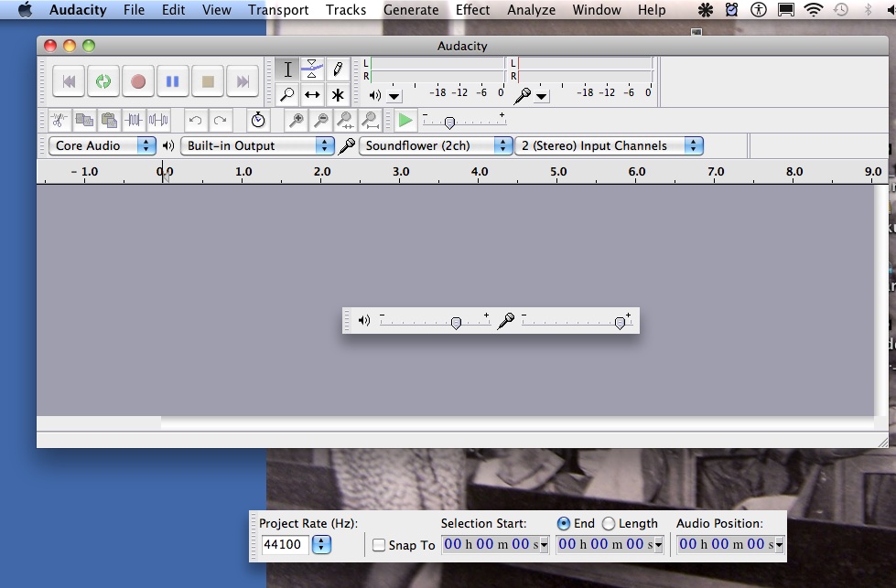Open the selection End time format dropdown
896x588 pixels.
point(658,545)
